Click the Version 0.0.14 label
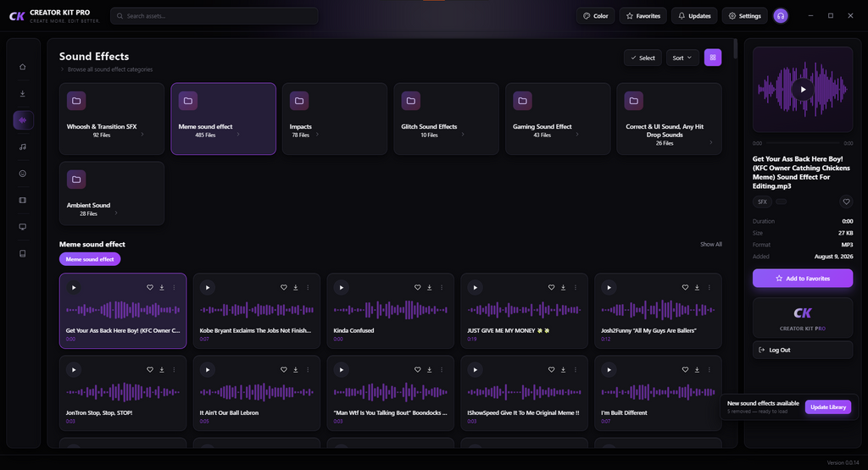Screen dimensions: 868x470 [x=843, y=463]
